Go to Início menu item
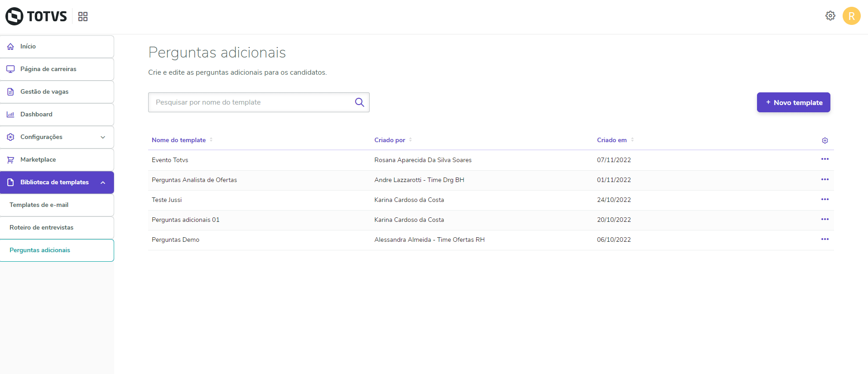 pos(57,47)
